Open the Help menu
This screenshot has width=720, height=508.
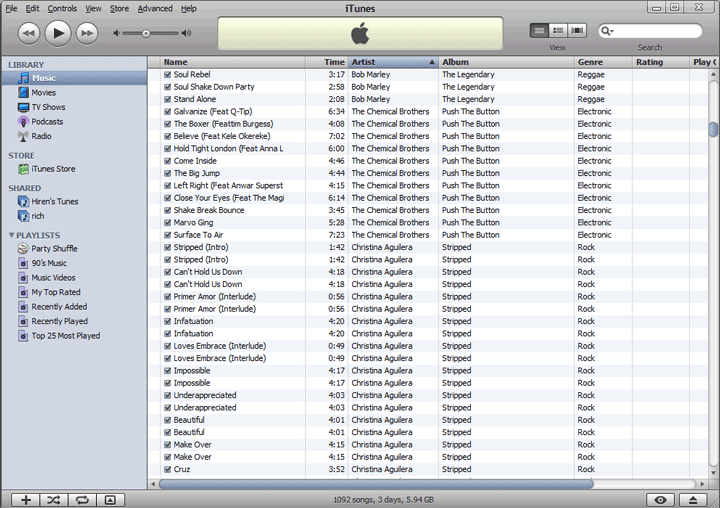click(x=188, y=9)
